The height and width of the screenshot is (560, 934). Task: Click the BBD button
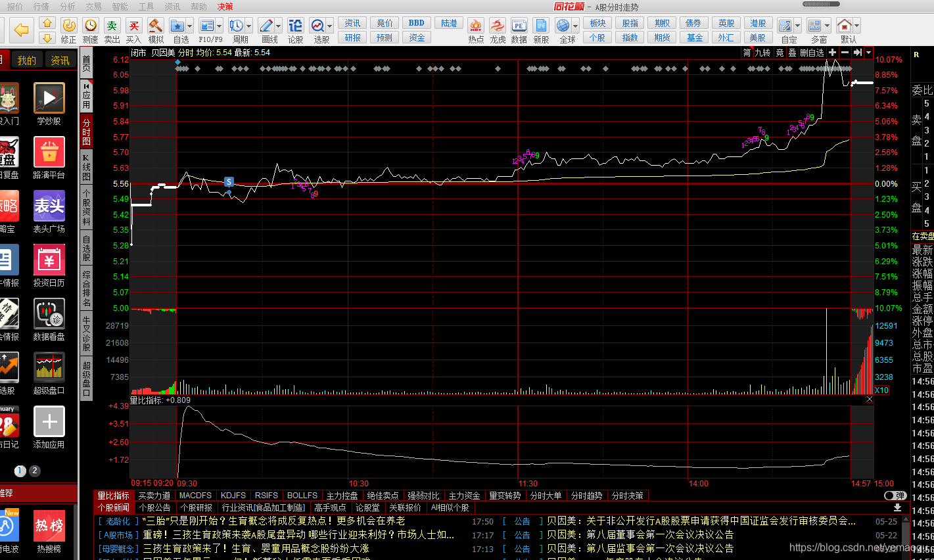417,23
